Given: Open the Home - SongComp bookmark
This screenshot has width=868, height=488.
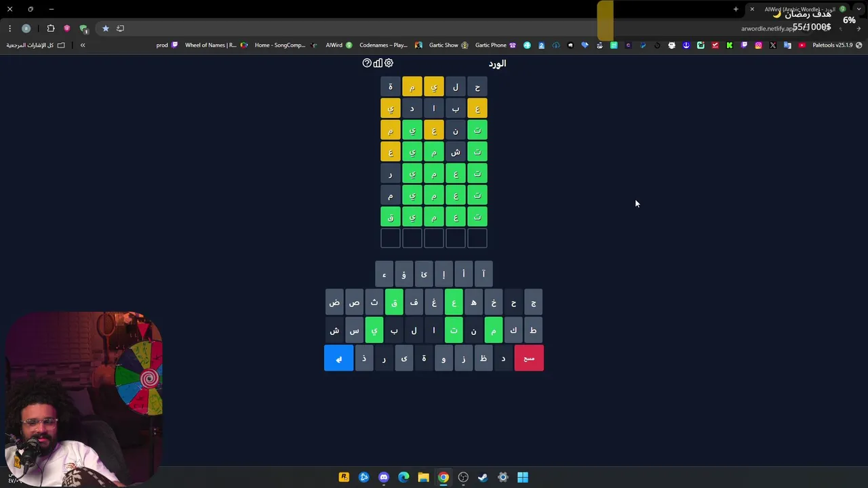Looking at the screenshot, I should [x=285, y=45].
